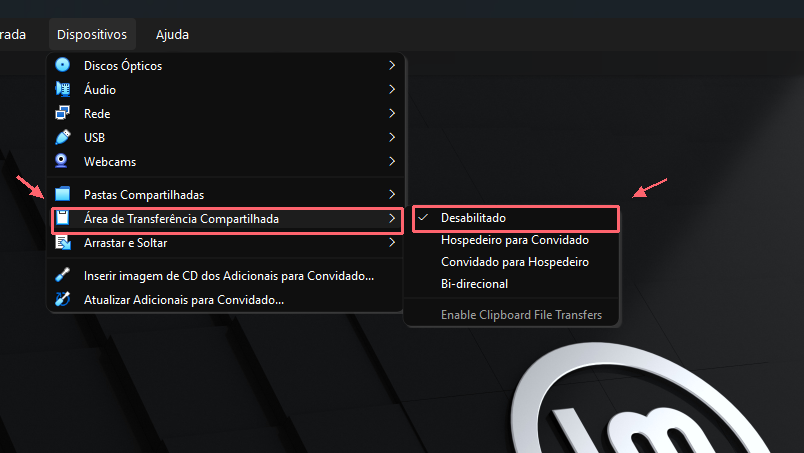Select Hospedeiro para Convidado clipboard mode
Screen dimensions: 804x453
tap(514, 240)
